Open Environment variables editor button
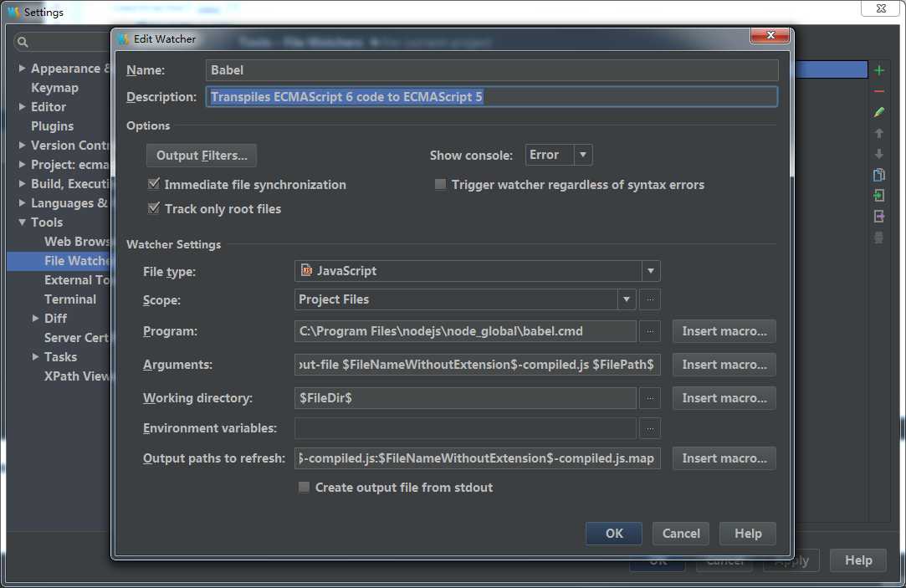Viewport: 906px width, 588px height. [x=650, y=428]
